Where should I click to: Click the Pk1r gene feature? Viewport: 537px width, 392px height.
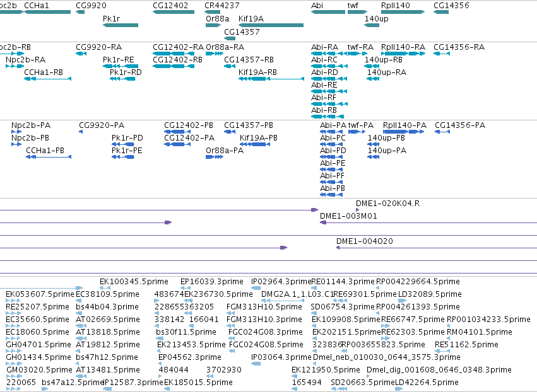tap(121, 25)
